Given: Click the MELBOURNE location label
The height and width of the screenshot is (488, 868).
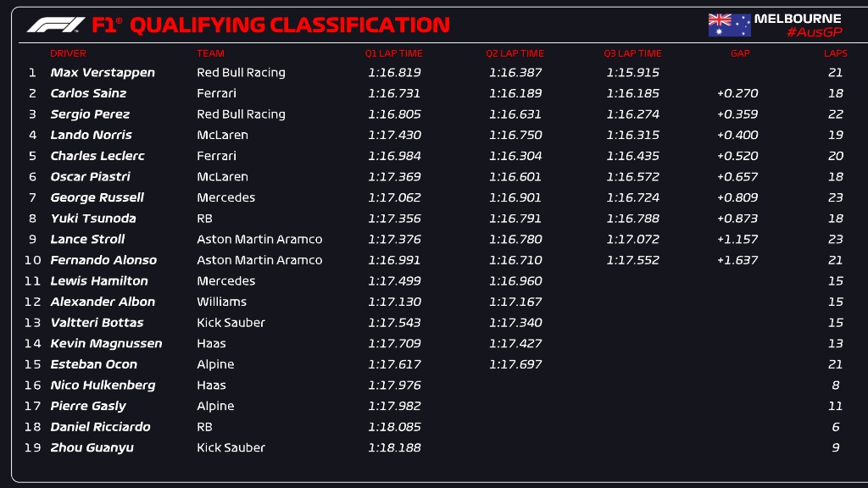Looking at the screenshot, I should pyautogui.click(x=798, y=19).
